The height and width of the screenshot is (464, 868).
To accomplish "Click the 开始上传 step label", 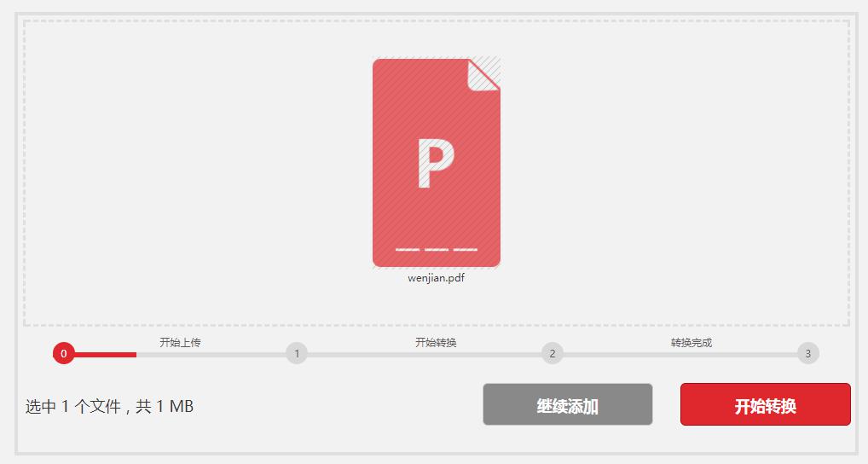I will coord(180,342).
